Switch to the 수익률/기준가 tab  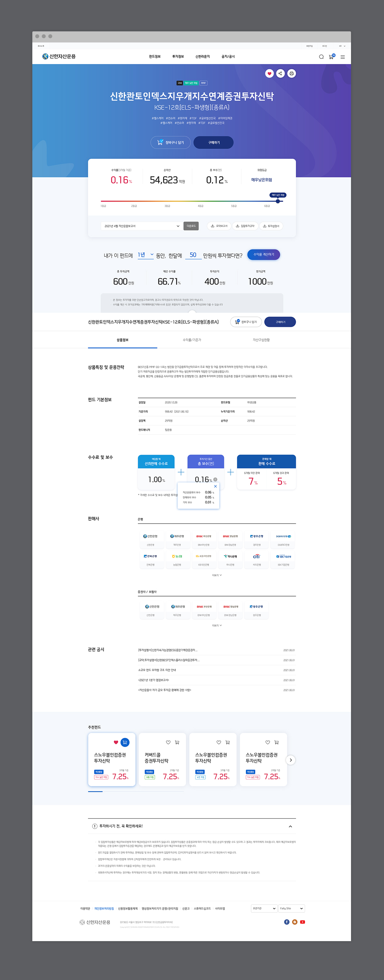click(192, 340)
